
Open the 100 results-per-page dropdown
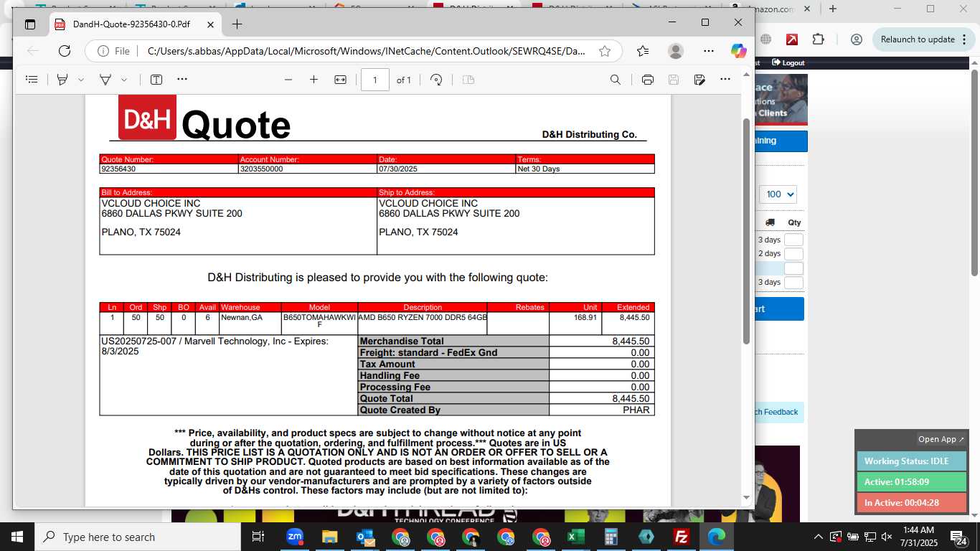[x=778, y=194]
